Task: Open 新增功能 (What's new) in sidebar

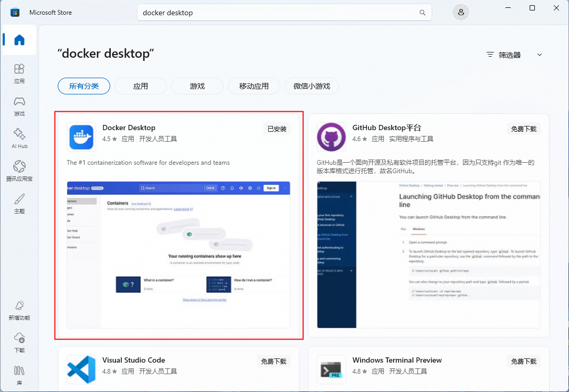Action: click(19, 311)
